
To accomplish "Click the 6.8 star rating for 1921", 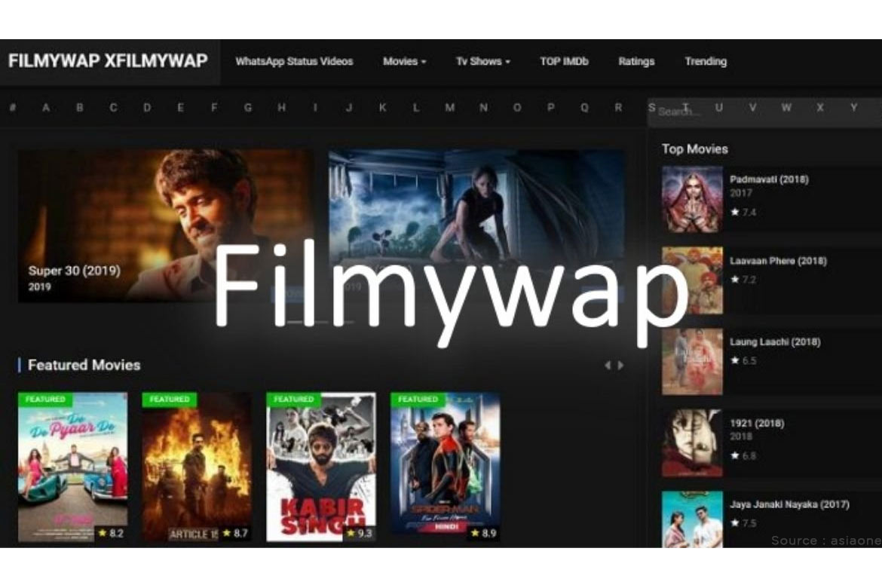I will [743, 456].
